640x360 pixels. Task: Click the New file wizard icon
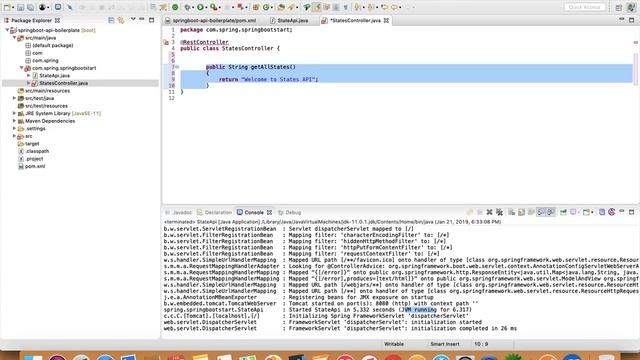[7, 7]
